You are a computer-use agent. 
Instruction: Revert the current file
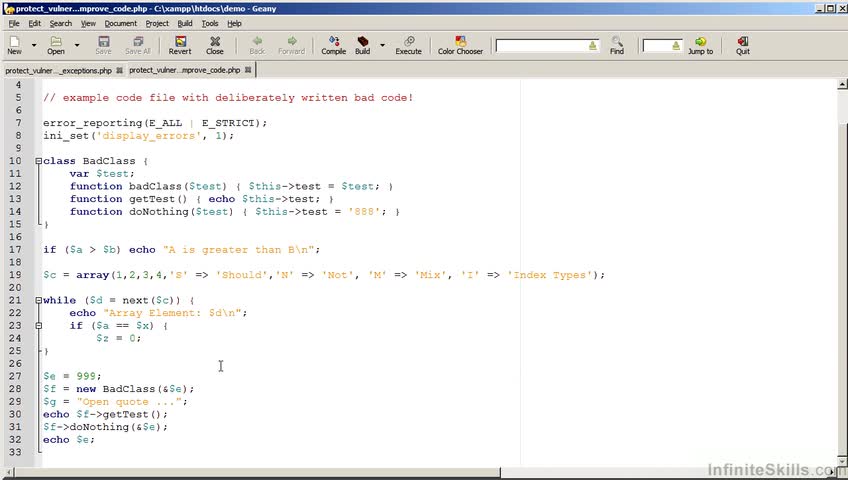180,45
